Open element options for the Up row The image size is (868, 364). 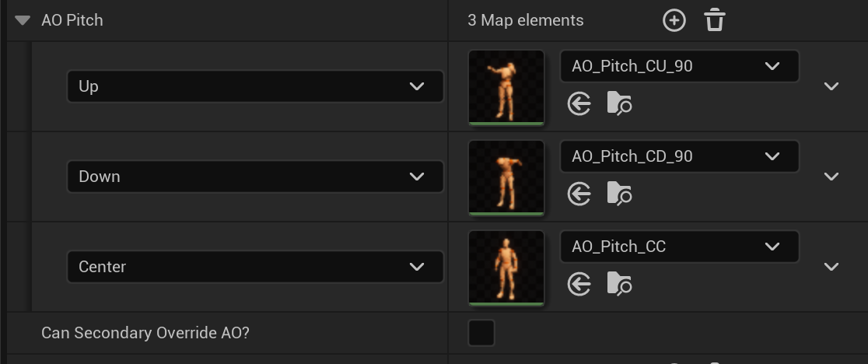coord(831,86)
